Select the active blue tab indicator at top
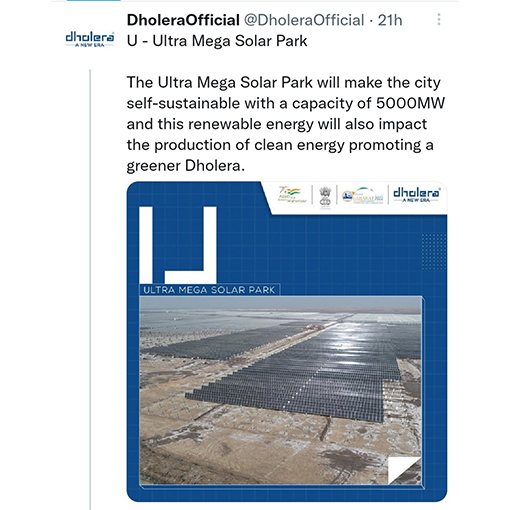 click(x=93, y=1)
